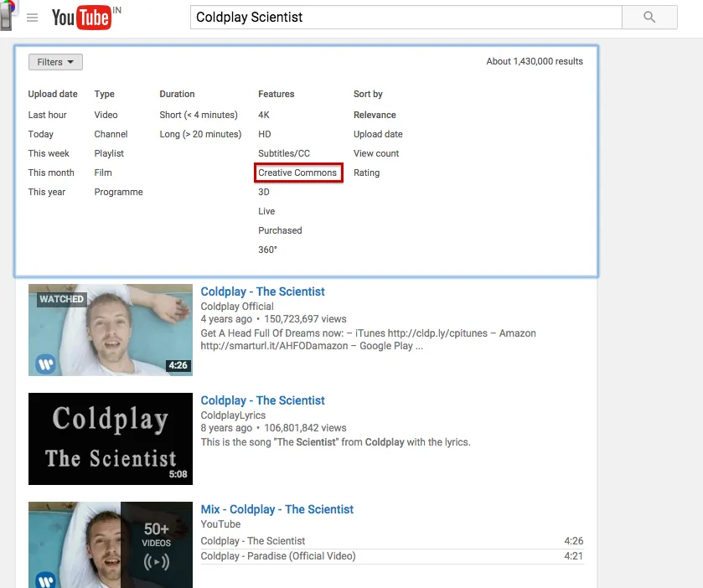Image resolution: width=703 pixels, height=588 pixels.
Task: Sort search results by View count
Action: 376,153
